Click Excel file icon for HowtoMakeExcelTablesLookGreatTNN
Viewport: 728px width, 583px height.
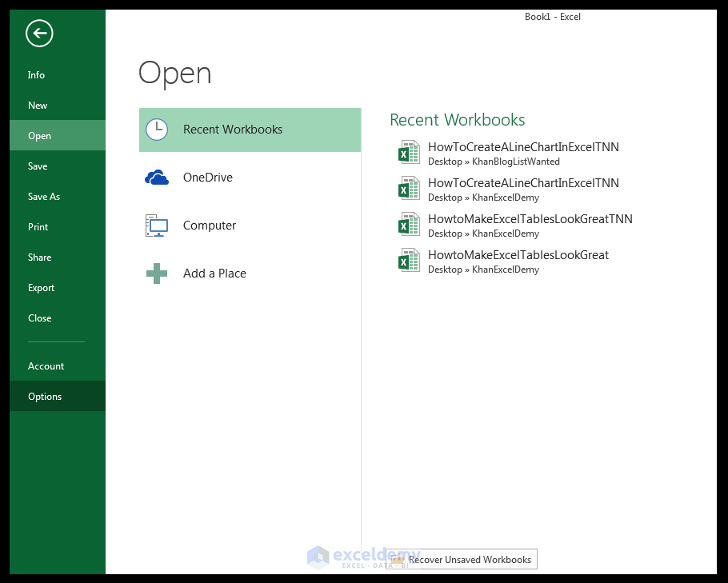[409, 224]
